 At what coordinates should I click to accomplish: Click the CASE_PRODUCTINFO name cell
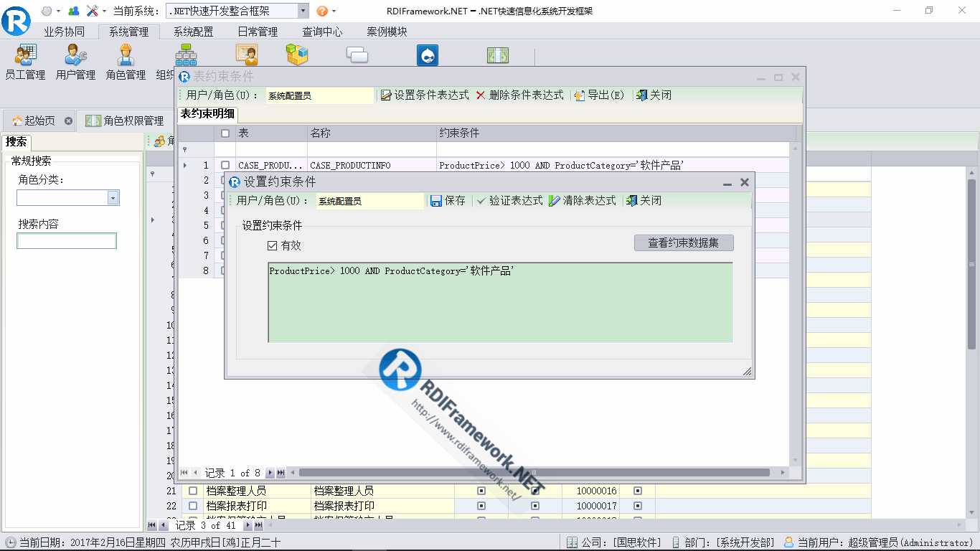[372, 166]
